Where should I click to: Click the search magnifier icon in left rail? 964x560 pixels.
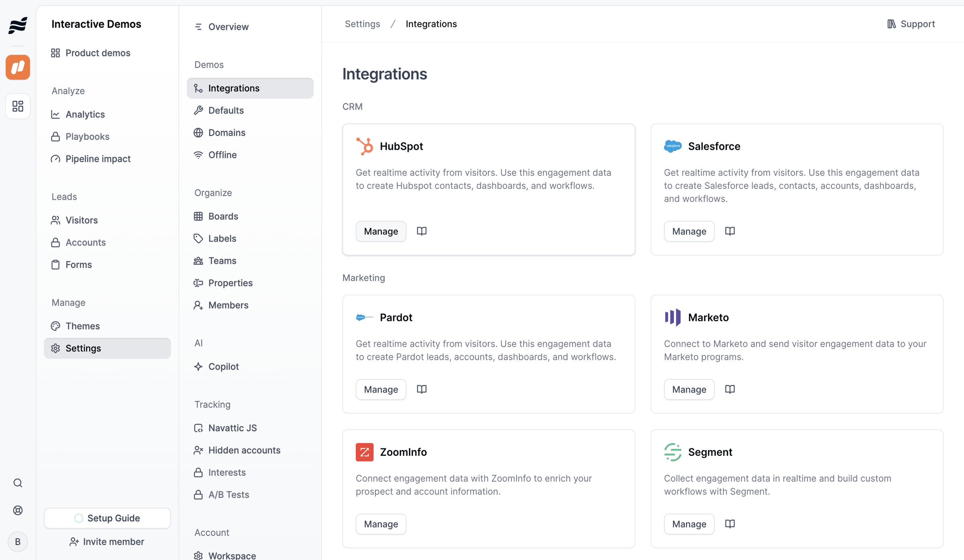[x=18, y=483]
